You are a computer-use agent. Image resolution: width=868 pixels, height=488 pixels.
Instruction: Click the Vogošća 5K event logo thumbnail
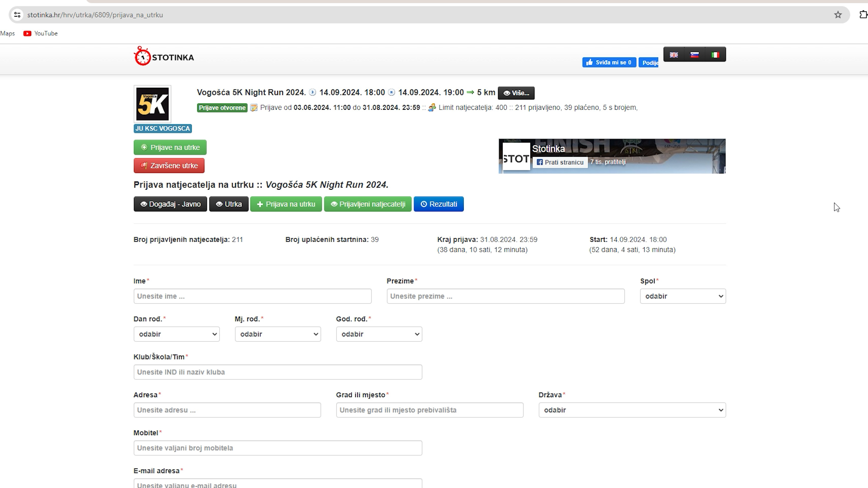(x=152, y=104)
